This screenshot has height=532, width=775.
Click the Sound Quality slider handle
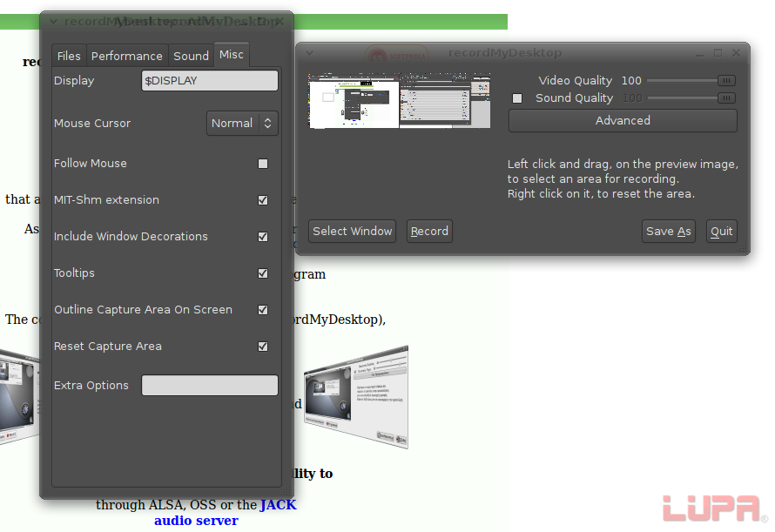[x=726, y=98]
